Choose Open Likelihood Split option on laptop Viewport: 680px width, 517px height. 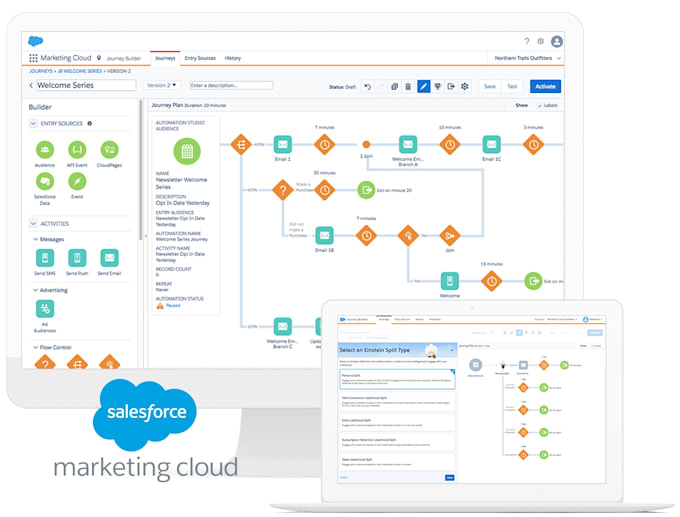tap(396, 461)
